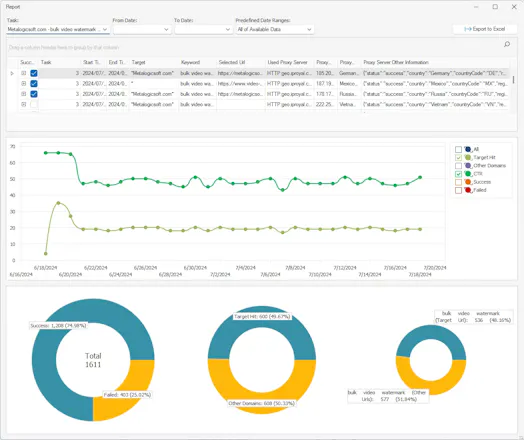Viewport: 524px width, 440px height.
Task: Click the Export to Excel button
Action: click(485, 29)
